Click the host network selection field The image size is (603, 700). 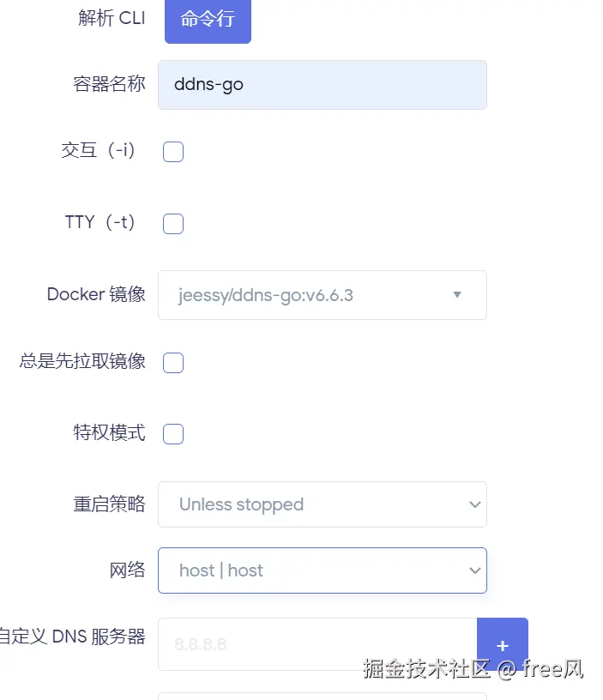coord(323,570)
